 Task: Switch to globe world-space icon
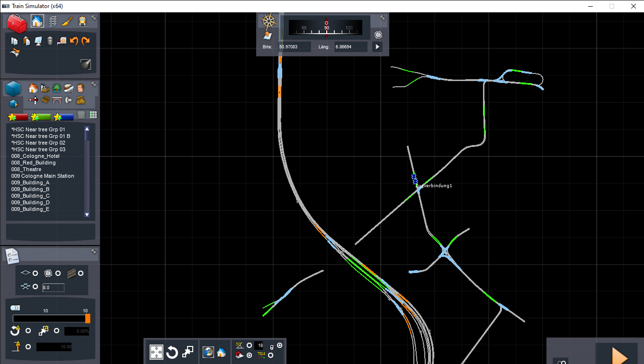208,352
